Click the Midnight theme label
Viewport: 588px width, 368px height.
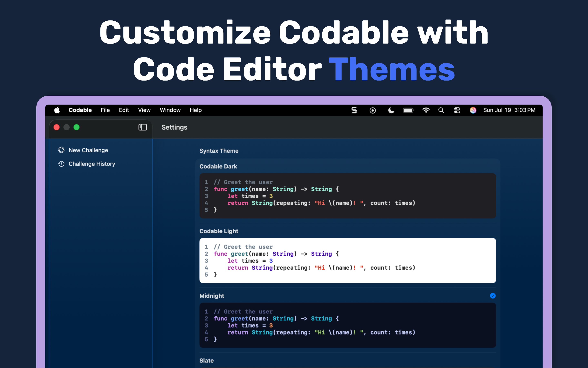pos(212,296)
